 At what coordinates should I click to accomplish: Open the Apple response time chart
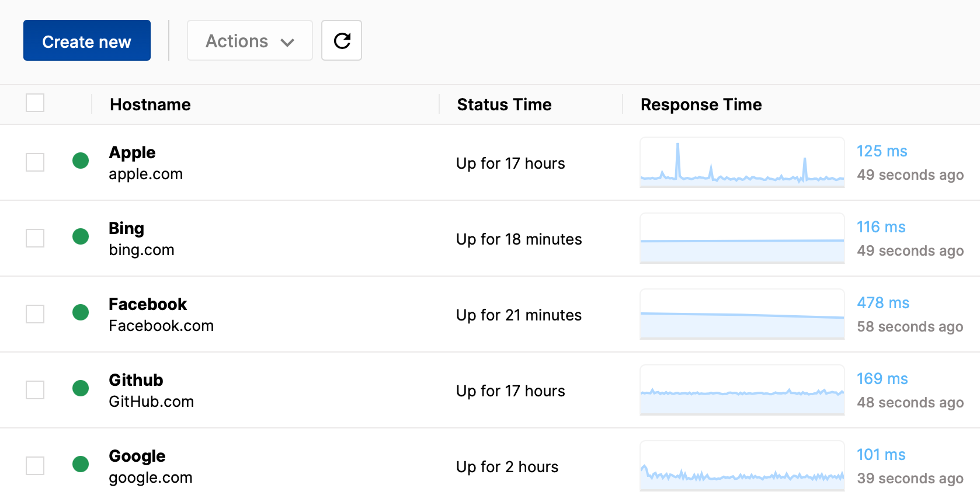742,162
